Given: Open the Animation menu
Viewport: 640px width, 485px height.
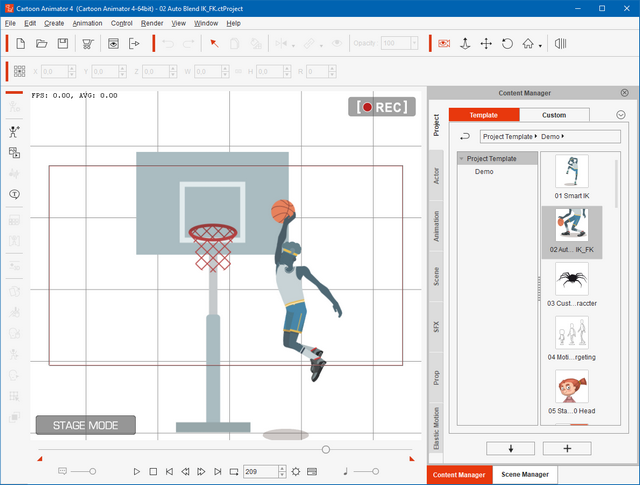Looking at the screenshot, I should [x=86, y=23].
